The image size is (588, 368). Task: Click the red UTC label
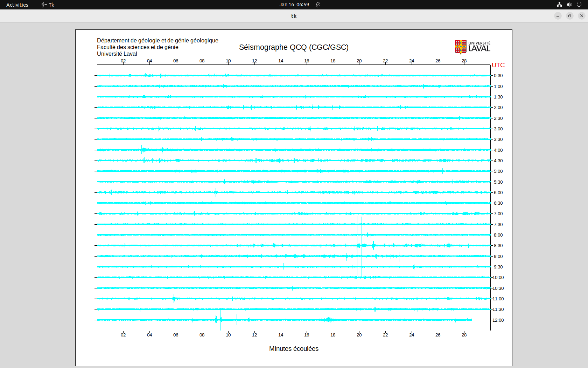[498, 65]
